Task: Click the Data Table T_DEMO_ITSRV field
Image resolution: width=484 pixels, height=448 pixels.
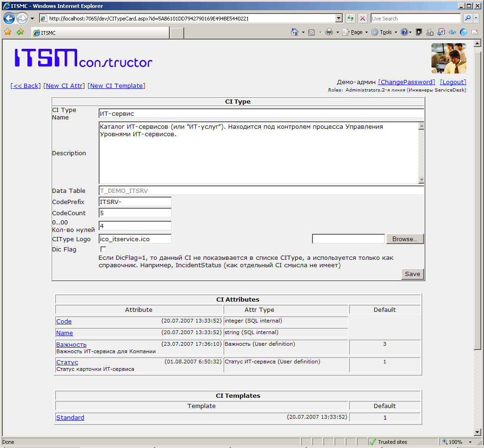Action: 261,191
